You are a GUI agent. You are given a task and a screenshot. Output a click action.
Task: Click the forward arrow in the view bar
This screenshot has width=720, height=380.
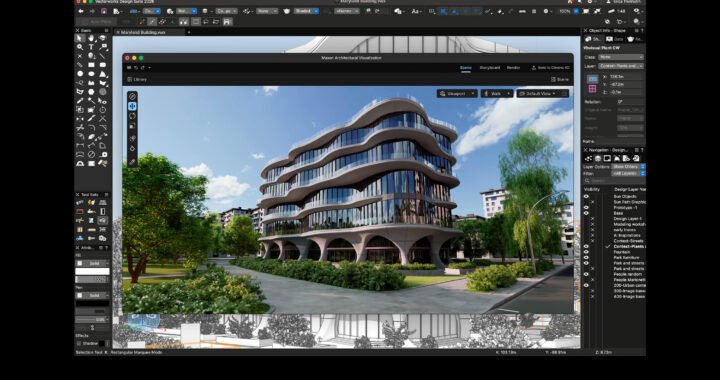92,11
